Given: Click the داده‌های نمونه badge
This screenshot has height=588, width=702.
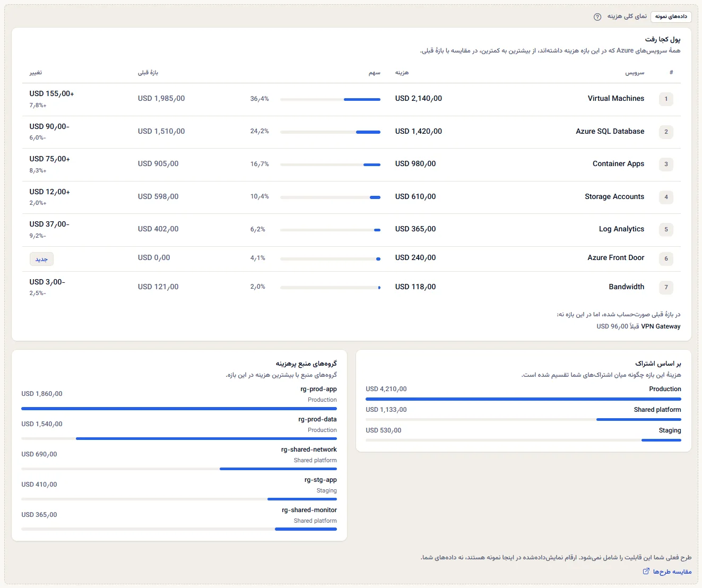Looking at the screenshot, I should [671, 16].
